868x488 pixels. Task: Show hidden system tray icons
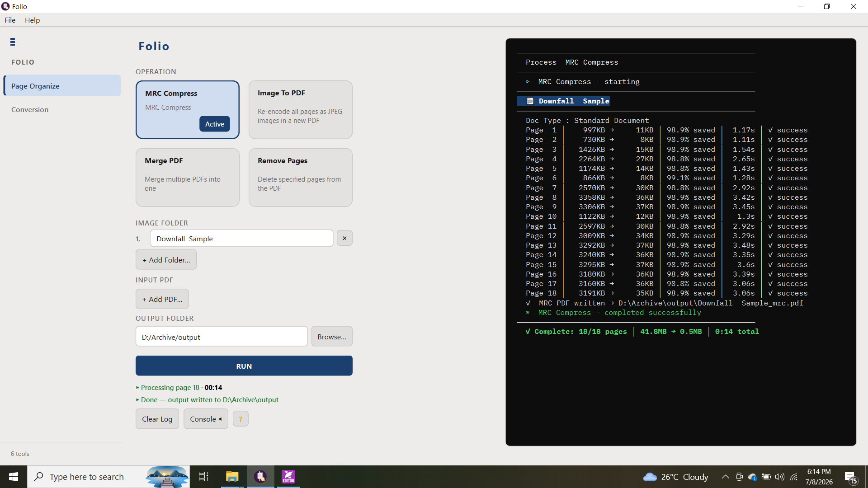[725, 477]
